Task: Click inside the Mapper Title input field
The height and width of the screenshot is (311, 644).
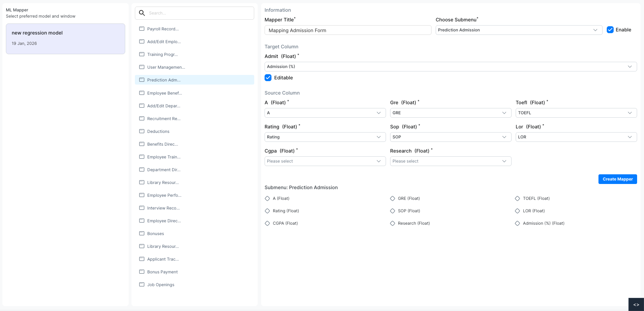Action: tap(347, 30)
